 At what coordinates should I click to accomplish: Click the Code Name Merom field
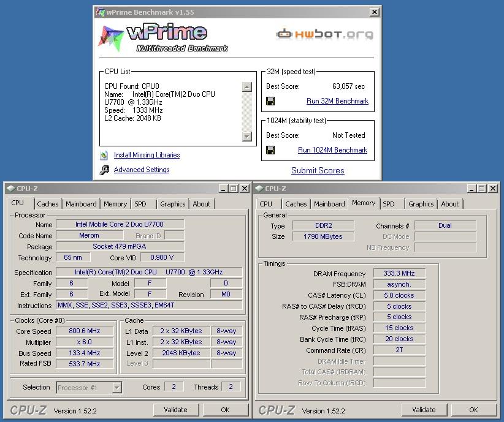(89, 235)
